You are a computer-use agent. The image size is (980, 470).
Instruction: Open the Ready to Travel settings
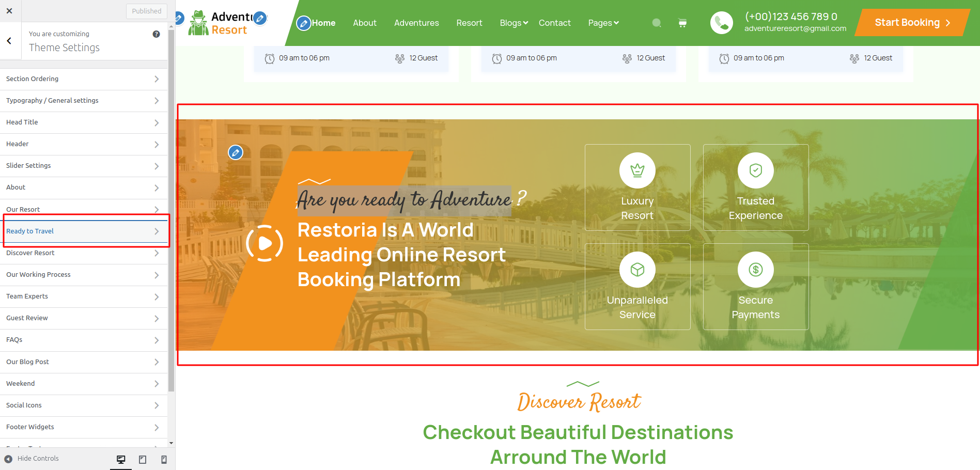(x=84, y=231)
